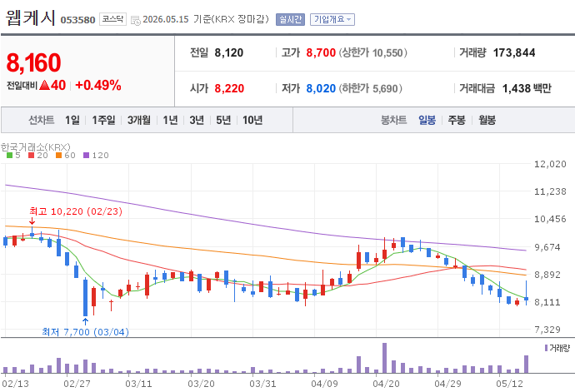Screen dimensions: 575x392
Task: Click the 전일 value 8,120
Action: tap(229, 52)
